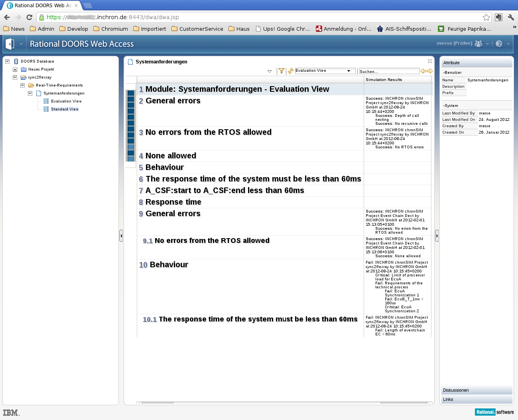518x420 pixels.
Task: Click sync2flexray open folder icon
Action: [x=24, y=77]
